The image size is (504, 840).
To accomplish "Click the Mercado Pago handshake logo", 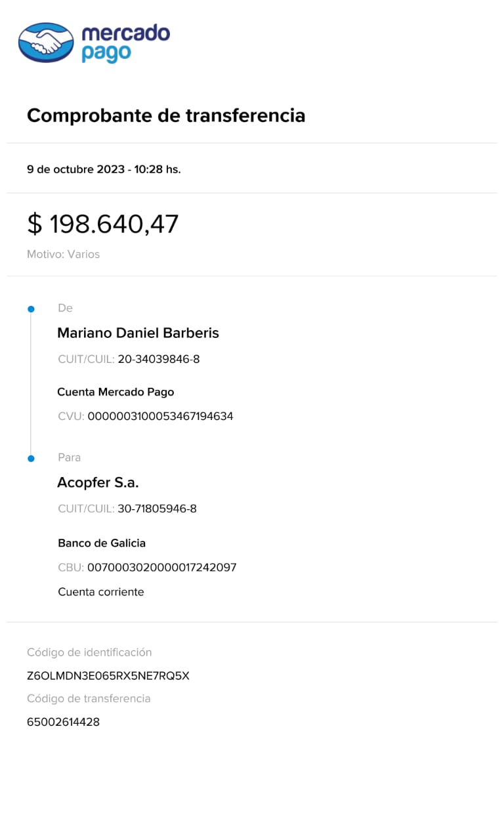I will [46, 43].
